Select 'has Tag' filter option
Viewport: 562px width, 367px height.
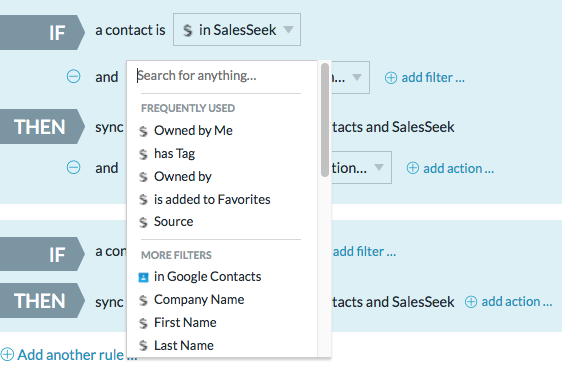pyautogui.click(x=174, y=154)
